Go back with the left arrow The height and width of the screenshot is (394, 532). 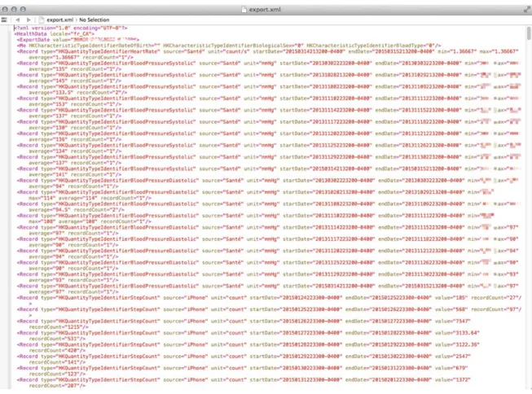[x=17, y=20]
